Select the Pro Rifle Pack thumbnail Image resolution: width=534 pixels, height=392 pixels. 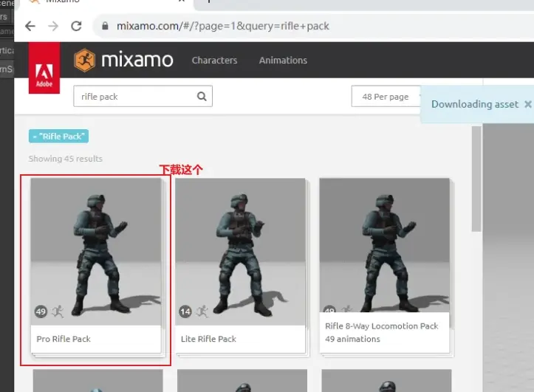pyautogui.click(x=96, y=252)
